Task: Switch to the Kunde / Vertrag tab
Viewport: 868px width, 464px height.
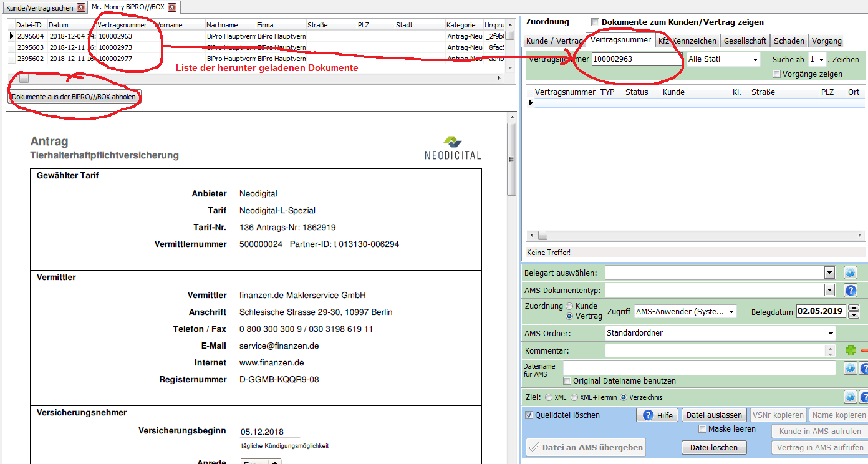Action: [554, 41]
